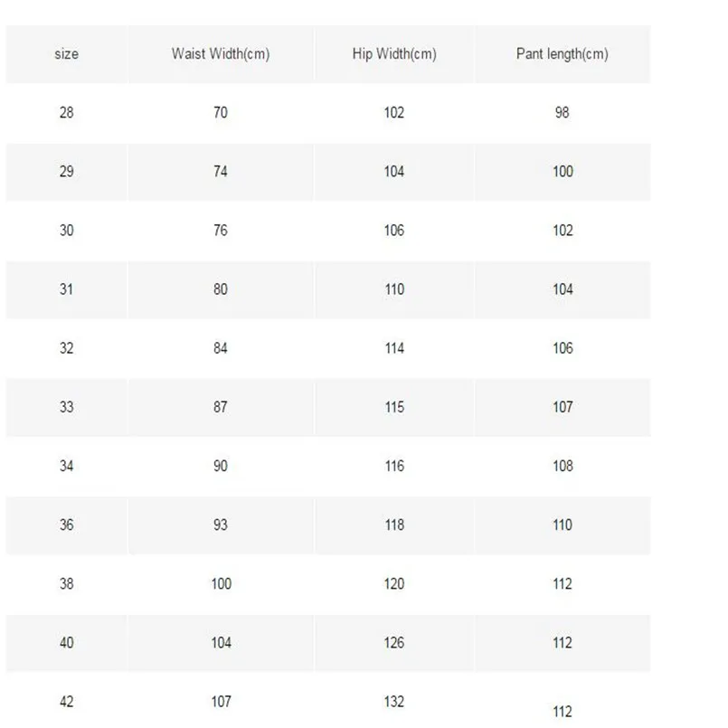The width and height of the screenshot is (728, 728).
Task: Click the 'size' column header
Action: pos(66,54)
